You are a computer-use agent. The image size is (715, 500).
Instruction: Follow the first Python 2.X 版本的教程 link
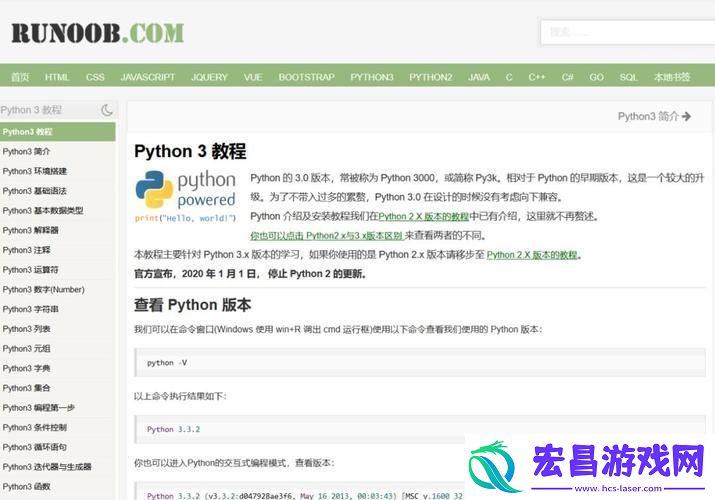click(x=424, y=216)
